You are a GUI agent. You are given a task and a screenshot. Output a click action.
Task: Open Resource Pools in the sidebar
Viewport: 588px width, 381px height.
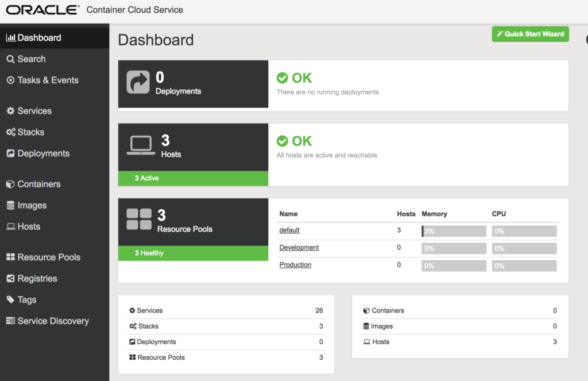[x=55, y=257]
